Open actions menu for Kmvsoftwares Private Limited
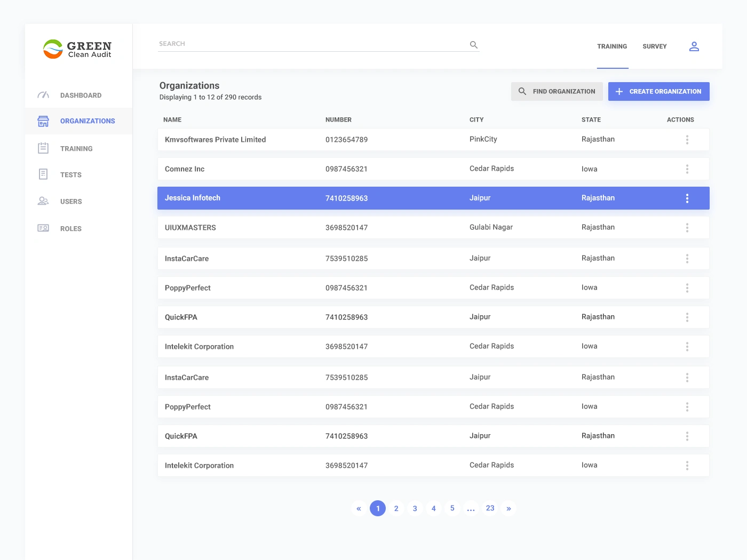The image size is (747, 560). tap(687, 140)
